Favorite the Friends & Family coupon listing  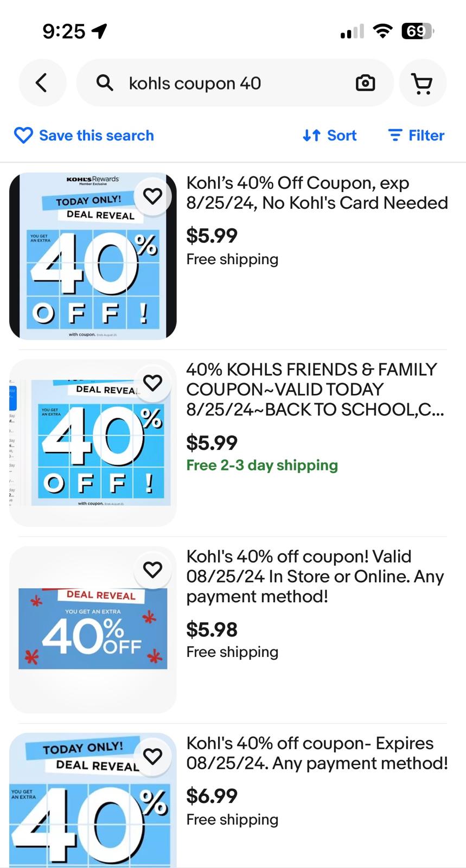point(152,382)
